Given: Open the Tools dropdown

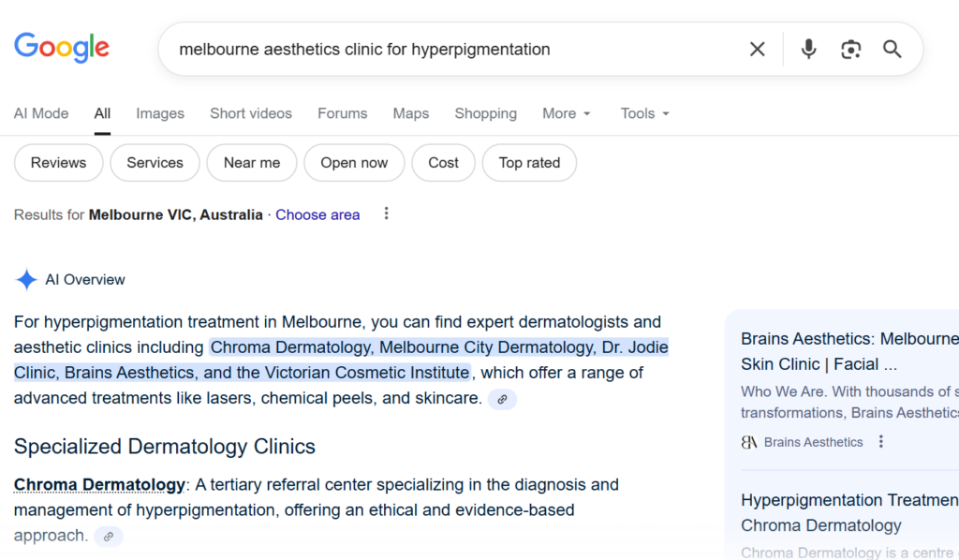Looking at the screenshot, I should [644, 113].
